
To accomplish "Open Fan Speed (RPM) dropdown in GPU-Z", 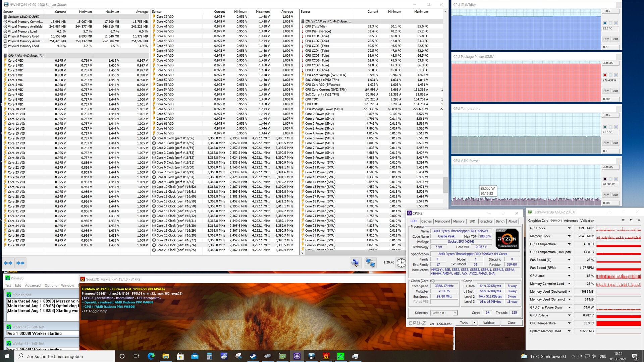I will click(569, 268).
